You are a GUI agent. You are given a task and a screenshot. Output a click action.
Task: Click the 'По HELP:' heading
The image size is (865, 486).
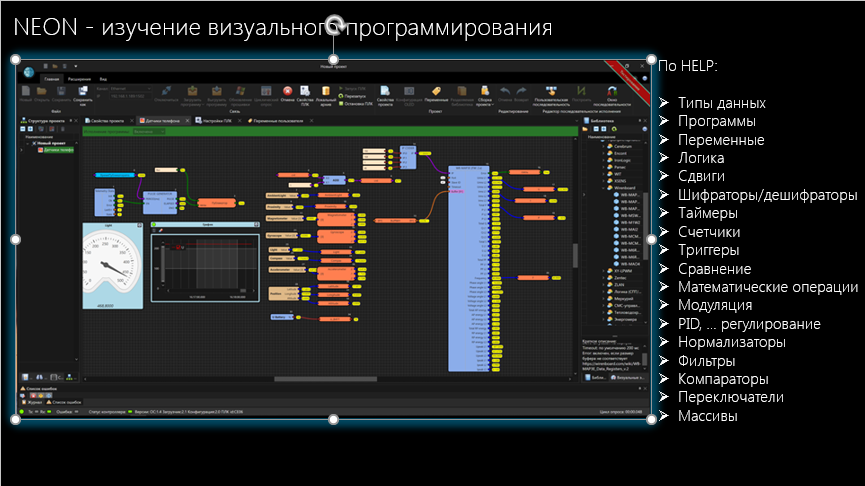click(688, 66)
